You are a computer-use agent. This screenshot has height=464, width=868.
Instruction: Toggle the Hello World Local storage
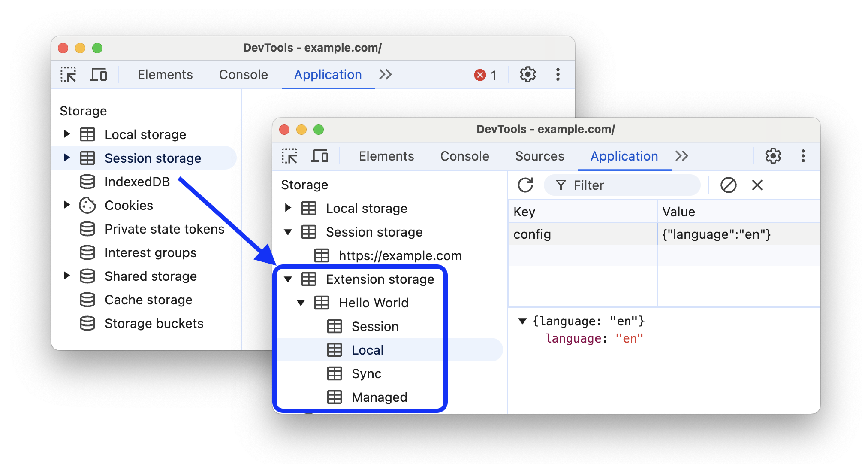click(x=366, y=349)
